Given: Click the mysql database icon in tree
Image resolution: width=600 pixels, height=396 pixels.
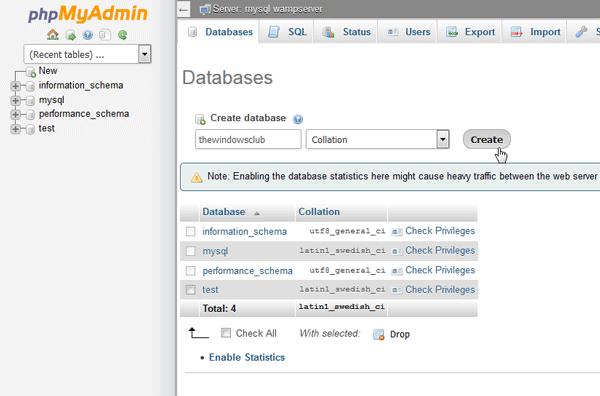Looking at the screenshot, I should click(x=30, y=101).
